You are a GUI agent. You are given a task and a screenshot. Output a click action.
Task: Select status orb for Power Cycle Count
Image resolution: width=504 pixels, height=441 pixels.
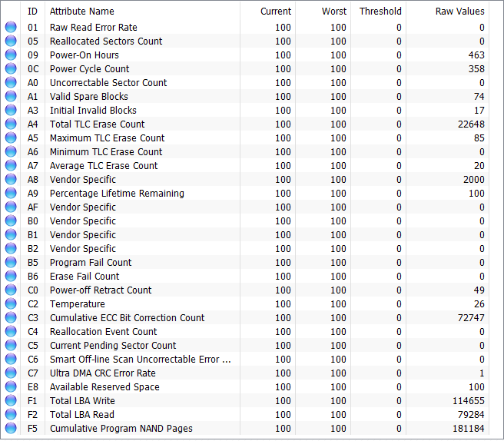(11, 68)
